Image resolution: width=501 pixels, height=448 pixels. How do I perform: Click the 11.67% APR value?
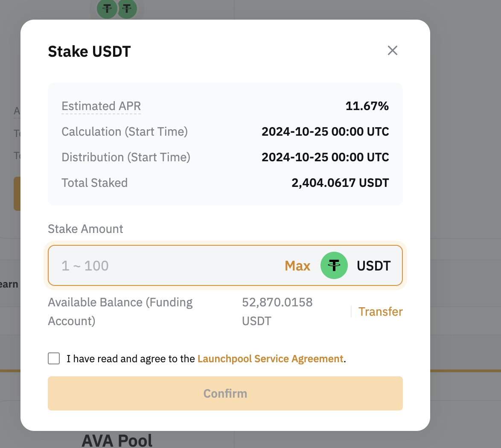point(367,106)
